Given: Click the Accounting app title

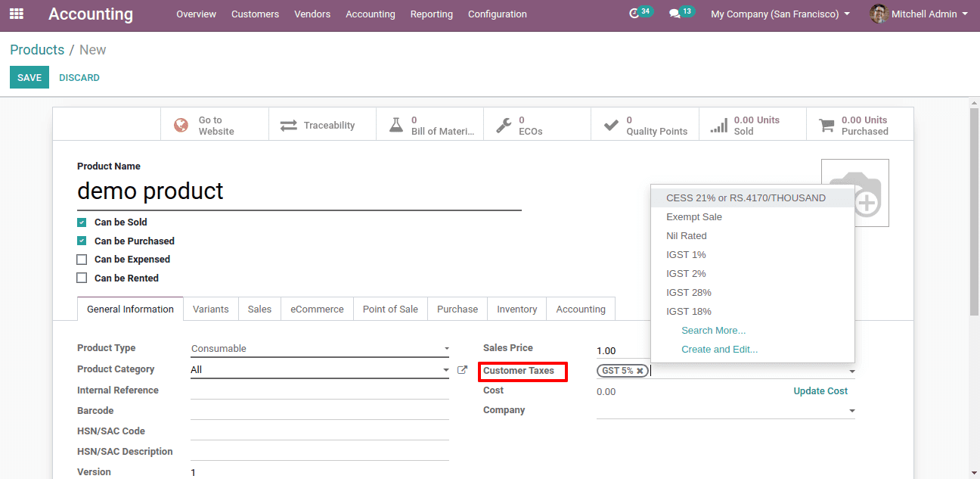Looking at the screenshot, I should click(91, 14).
